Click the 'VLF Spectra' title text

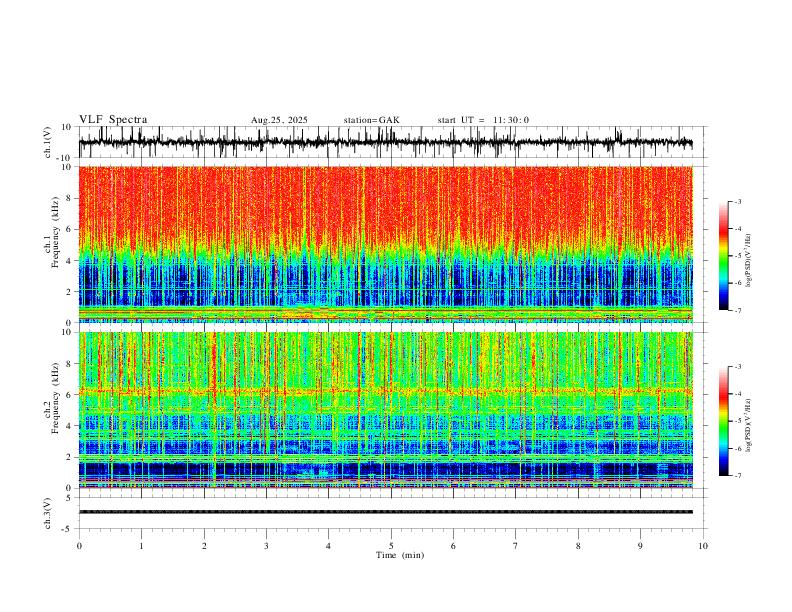click(113, 120)
